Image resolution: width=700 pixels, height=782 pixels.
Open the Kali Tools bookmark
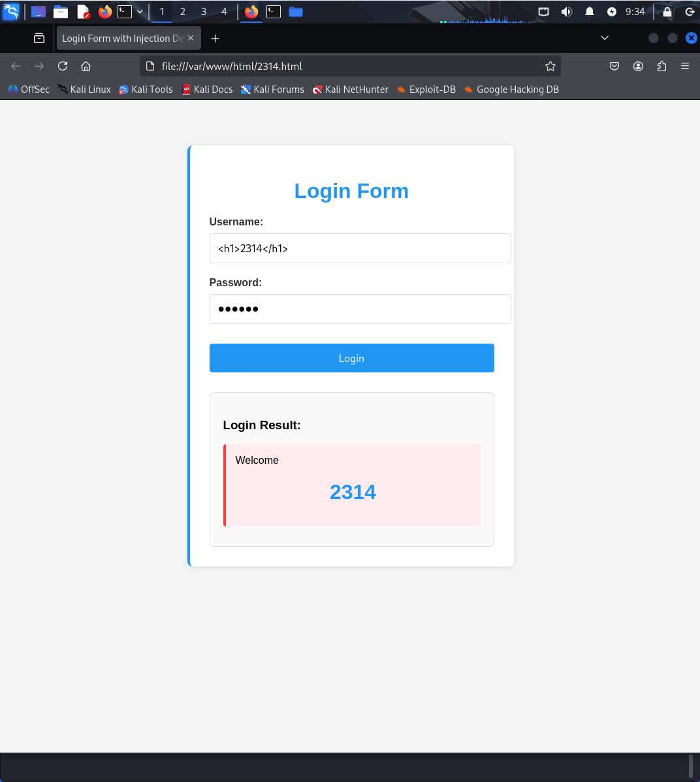point(146,90)
